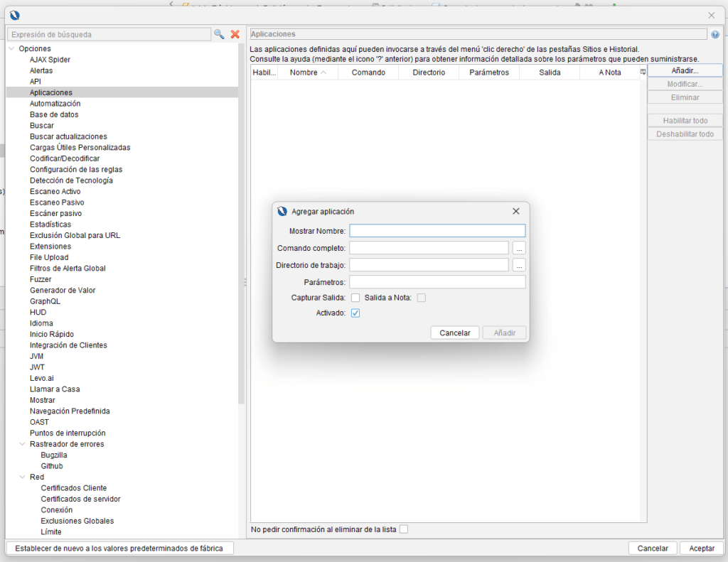Sort the table by the Nombre column

(307, 72)
